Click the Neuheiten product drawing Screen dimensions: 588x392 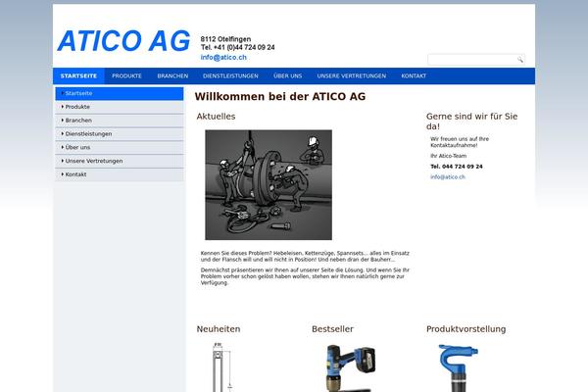click(x=220, y=367)
